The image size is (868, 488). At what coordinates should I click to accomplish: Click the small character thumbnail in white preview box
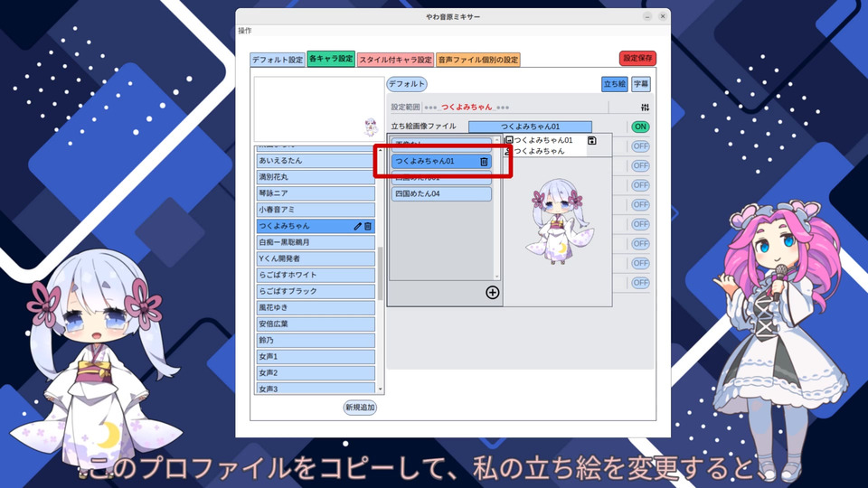coord(371,127)
